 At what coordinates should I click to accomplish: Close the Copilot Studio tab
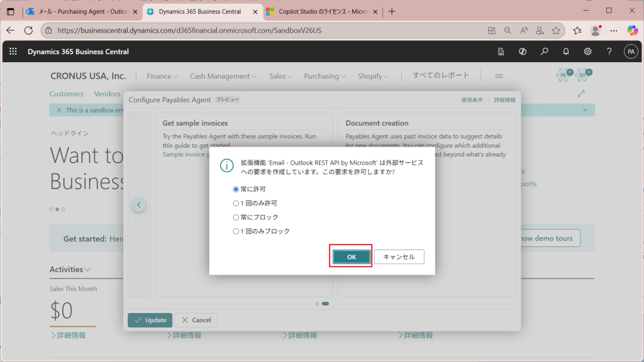pos(375,11)
